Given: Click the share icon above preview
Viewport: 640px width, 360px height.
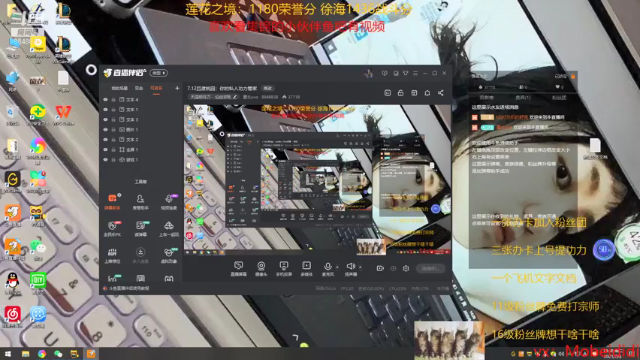Looking at the screenshot, I should (x=441, y=93).
